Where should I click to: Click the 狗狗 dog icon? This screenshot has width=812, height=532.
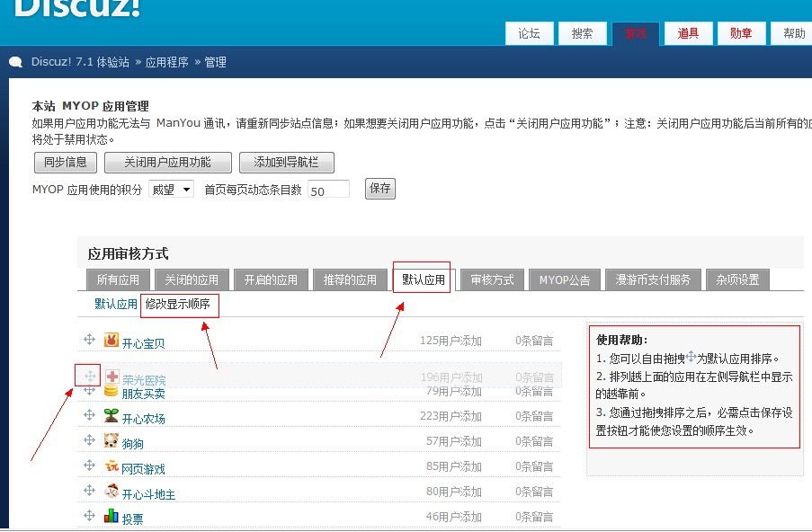pyautogui.click(x=112, y=440)
